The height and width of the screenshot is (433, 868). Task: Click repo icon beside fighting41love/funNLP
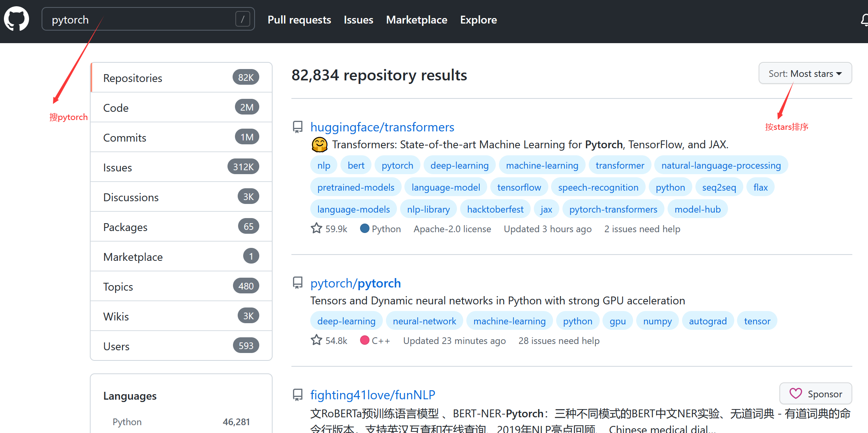tap(298, 395)
